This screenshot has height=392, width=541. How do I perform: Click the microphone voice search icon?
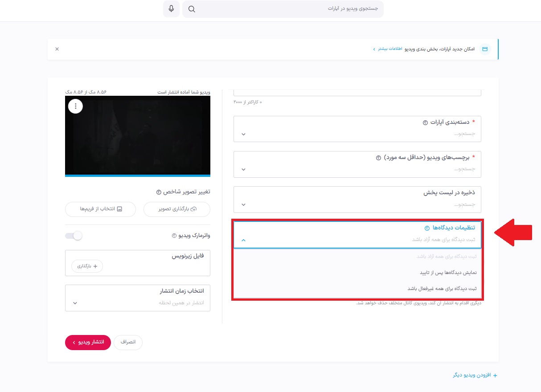point(171,9)
